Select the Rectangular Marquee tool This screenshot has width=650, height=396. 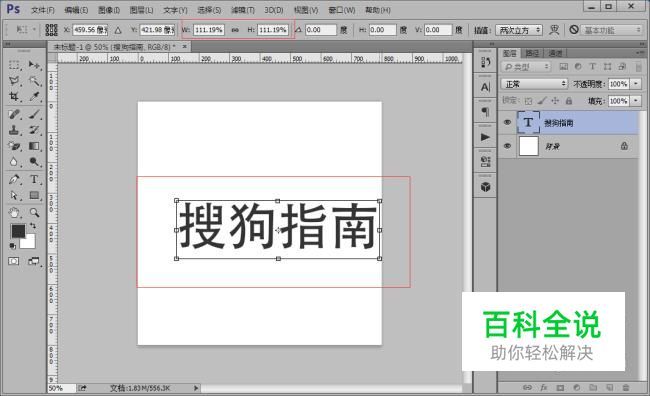[14, 65]
